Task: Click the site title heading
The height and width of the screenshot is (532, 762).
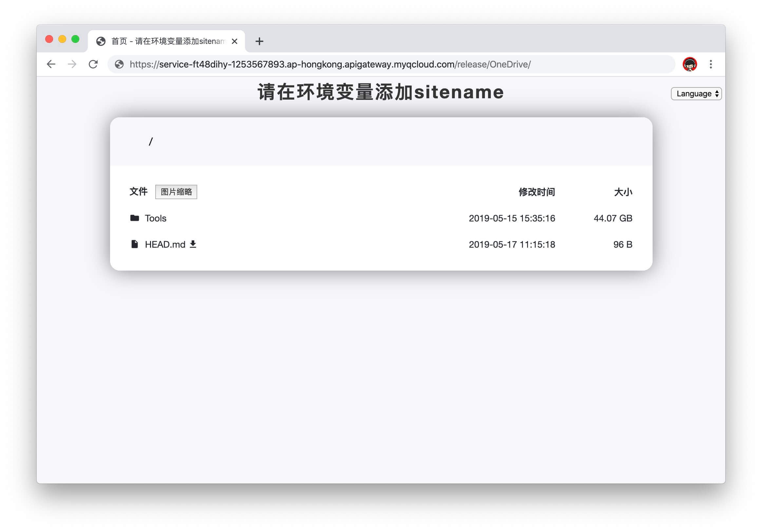Action: pos(381,92)
